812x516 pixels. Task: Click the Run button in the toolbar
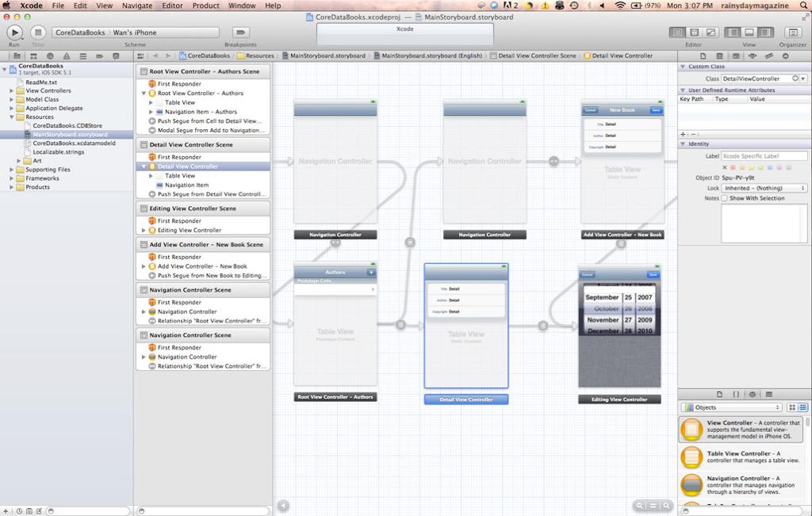[x=14, y=32]
